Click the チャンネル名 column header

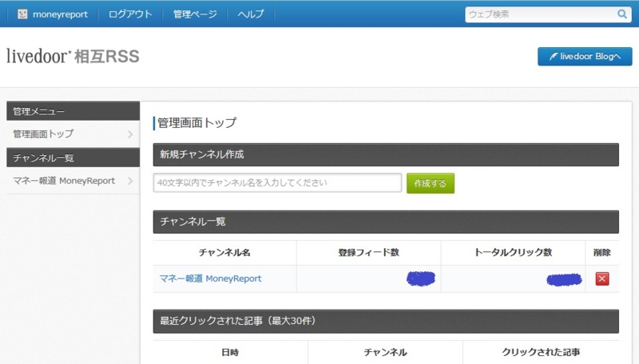coord(224,252)
